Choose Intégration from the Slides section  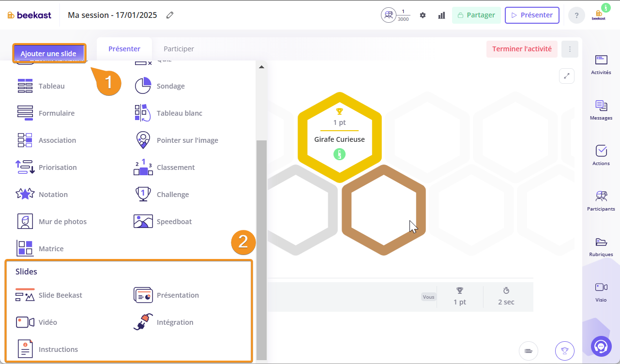coord(175,322)
